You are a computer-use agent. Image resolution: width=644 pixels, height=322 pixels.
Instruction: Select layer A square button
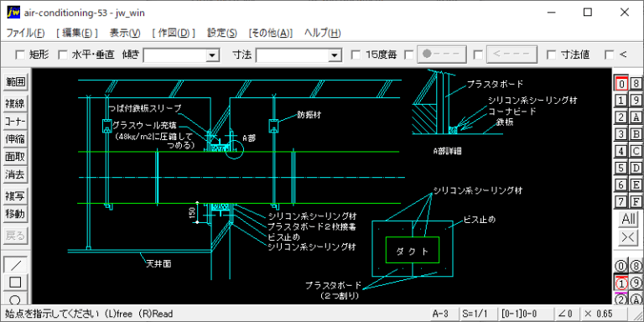pyautogui.click(x=636, y=117)
